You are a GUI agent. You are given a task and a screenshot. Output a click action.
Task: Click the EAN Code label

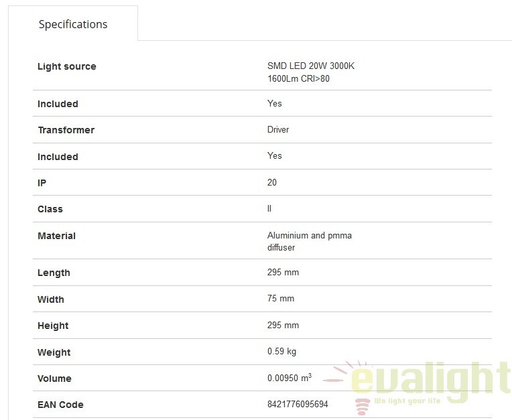(x=60, y=405)
